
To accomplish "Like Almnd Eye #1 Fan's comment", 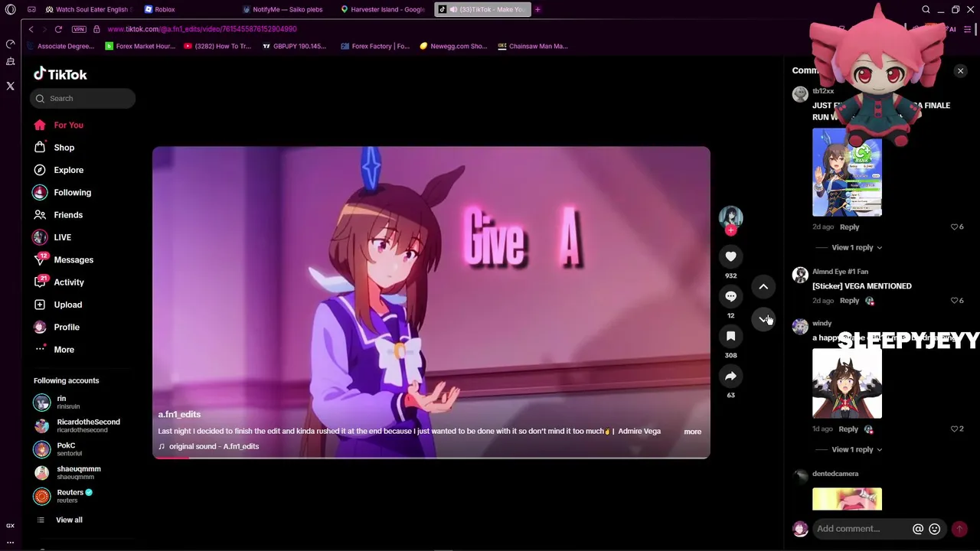I will tap(955, 301).
